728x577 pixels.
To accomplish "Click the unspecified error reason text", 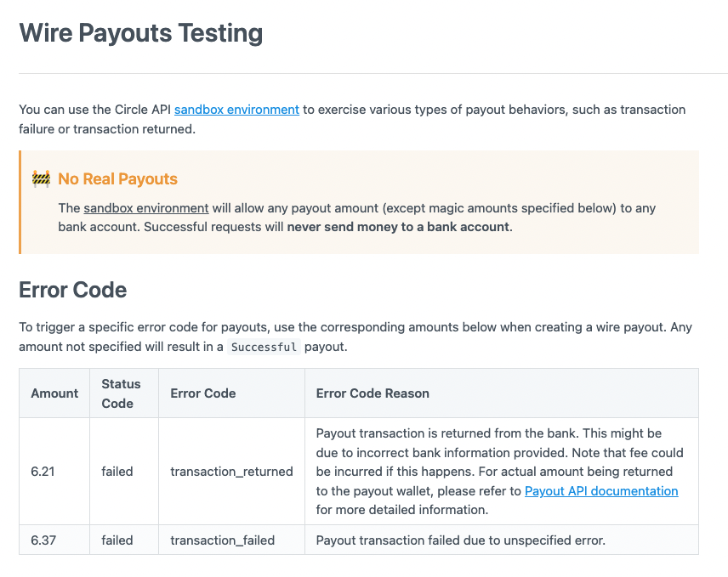I will [x=461, y=540].
